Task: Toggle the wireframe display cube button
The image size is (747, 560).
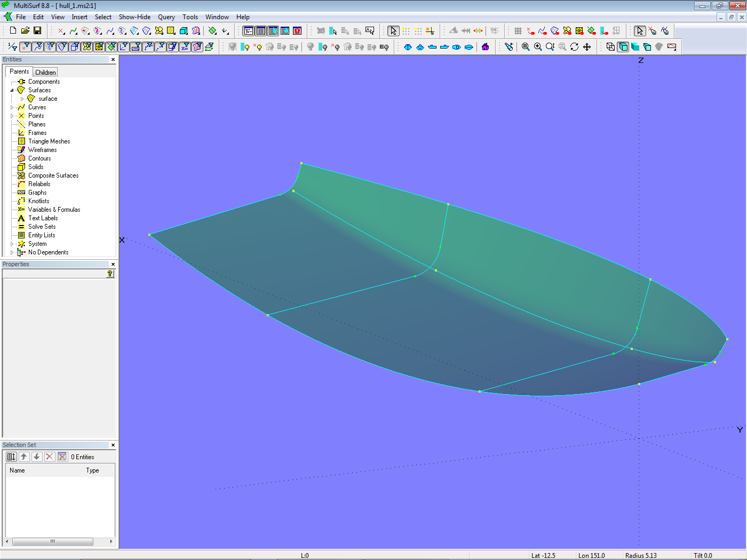Action: click(610, 47)
